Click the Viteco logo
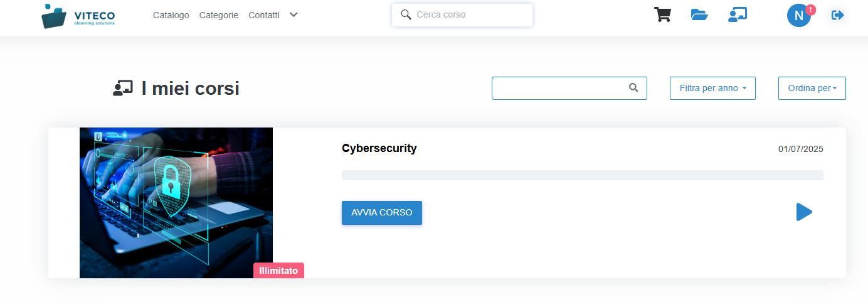Image resolution: width=868 pixels, height=304 pixels. 78,16
